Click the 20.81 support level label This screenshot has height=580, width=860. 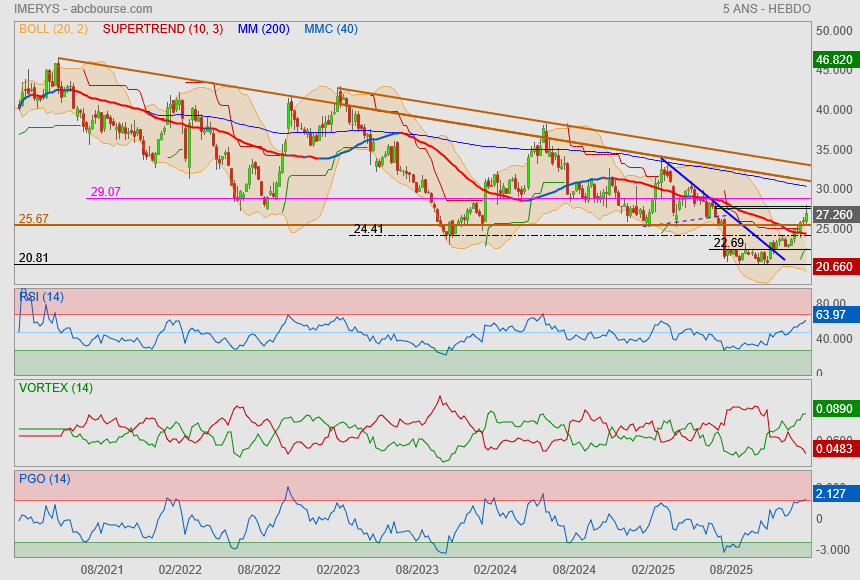(x=33, y=258)
